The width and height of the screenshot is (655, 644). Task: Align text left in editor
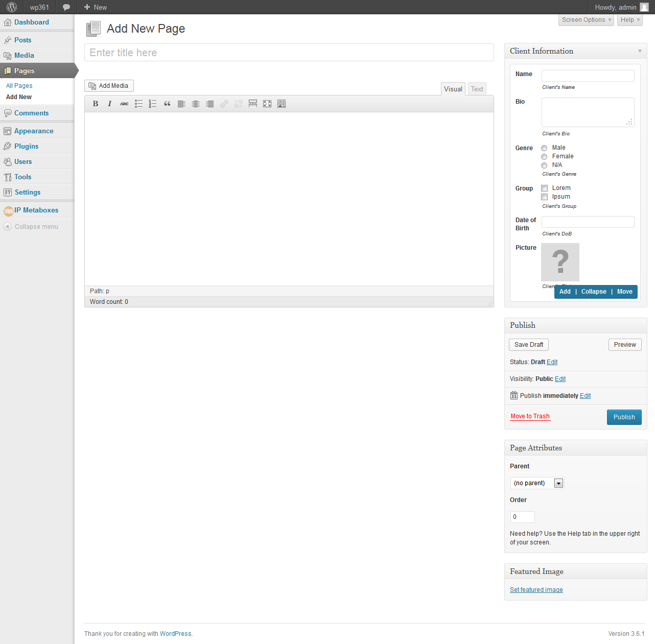[x=181, y=104]
